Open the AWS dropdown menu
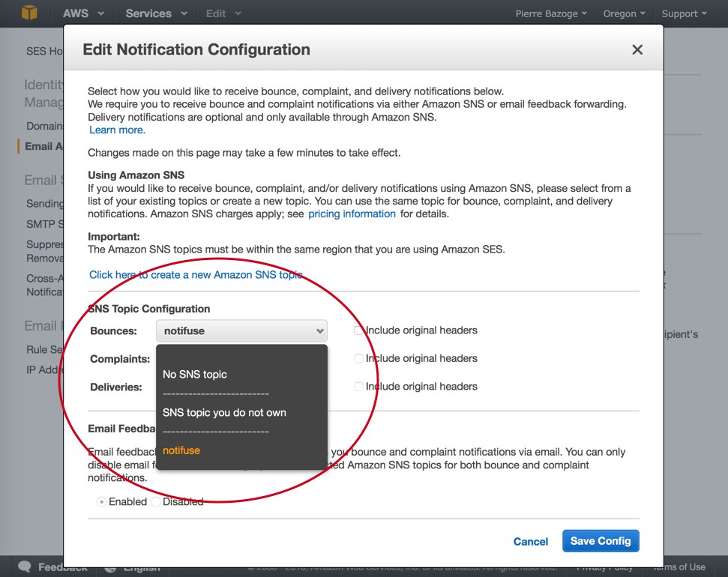The image size is (728, 577). pos(83,13)
